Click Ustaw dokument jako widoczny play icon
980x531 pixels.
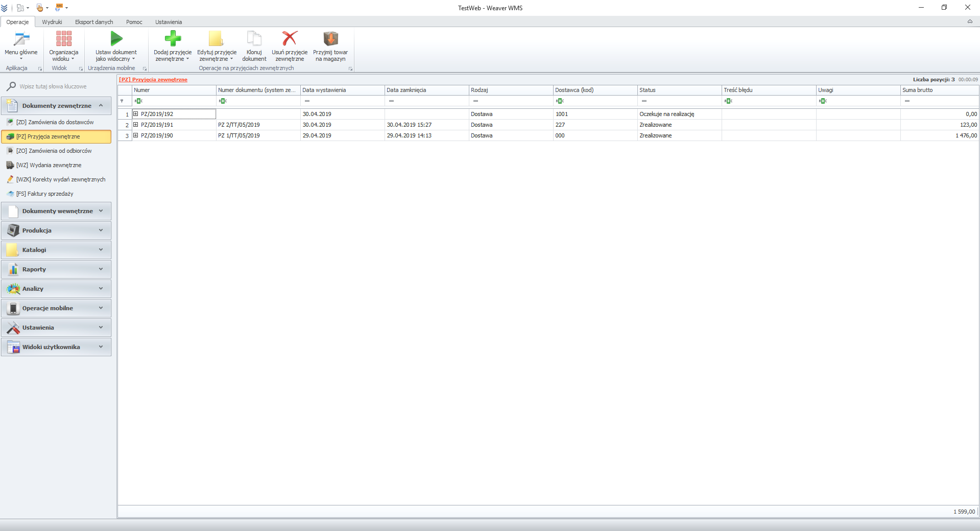pos(116,39)
